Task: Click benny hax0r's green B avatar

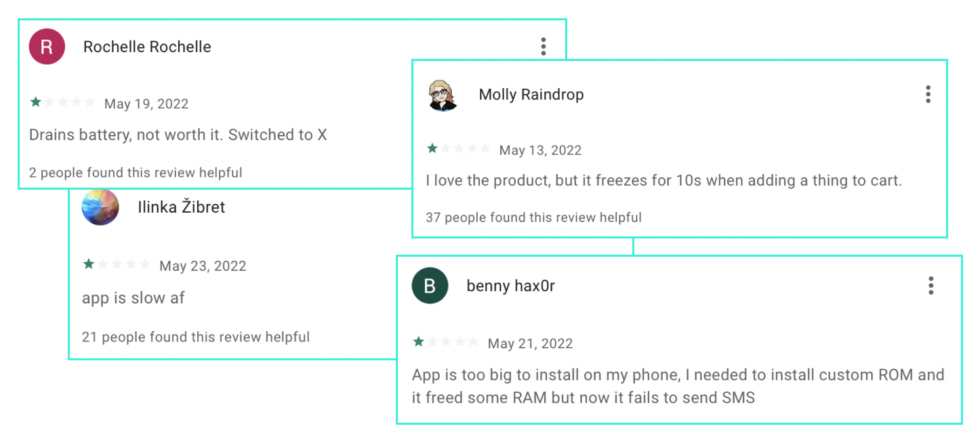Action: [x=430, y=286]
